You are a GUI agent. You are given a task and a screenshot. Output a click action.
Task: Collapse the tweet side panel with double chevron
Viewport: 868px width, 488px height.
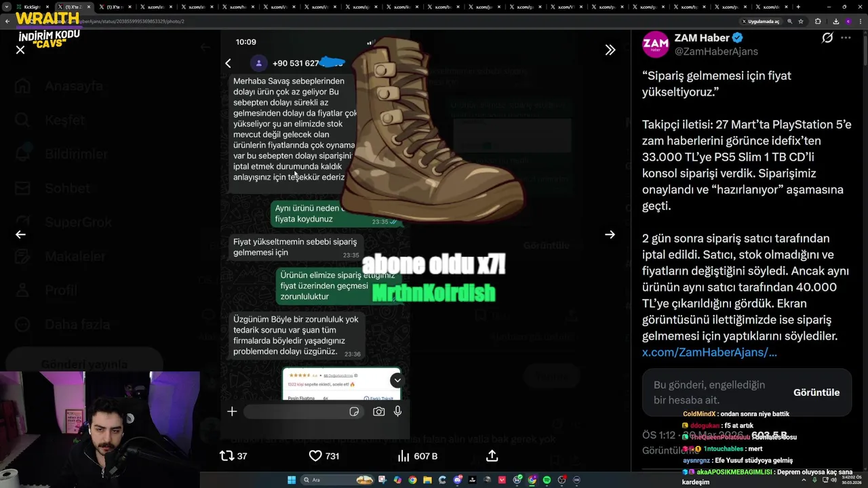pyautogui.click(x=610, y=49)
